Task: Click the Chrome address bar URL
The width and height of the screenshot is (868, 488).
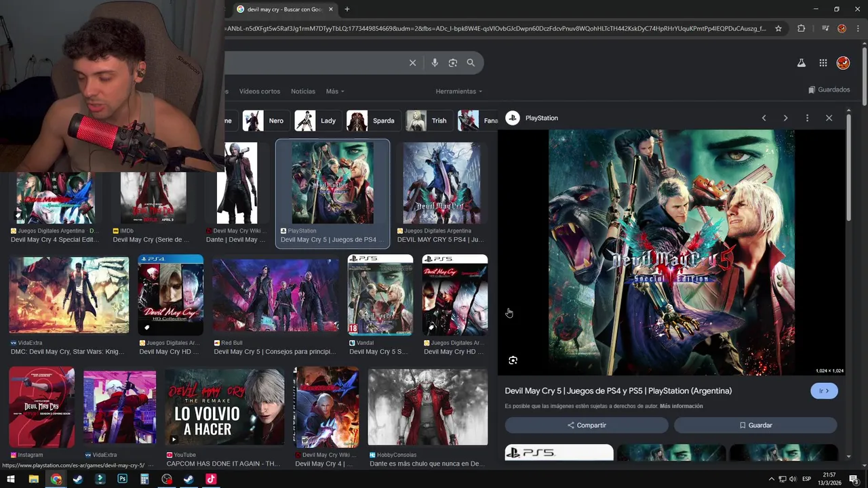Action: click(496, 28)
